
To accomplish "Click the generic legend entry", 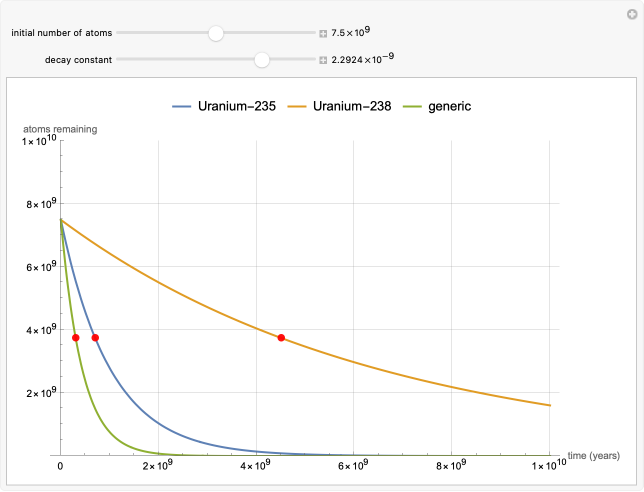I will (437, 106).
